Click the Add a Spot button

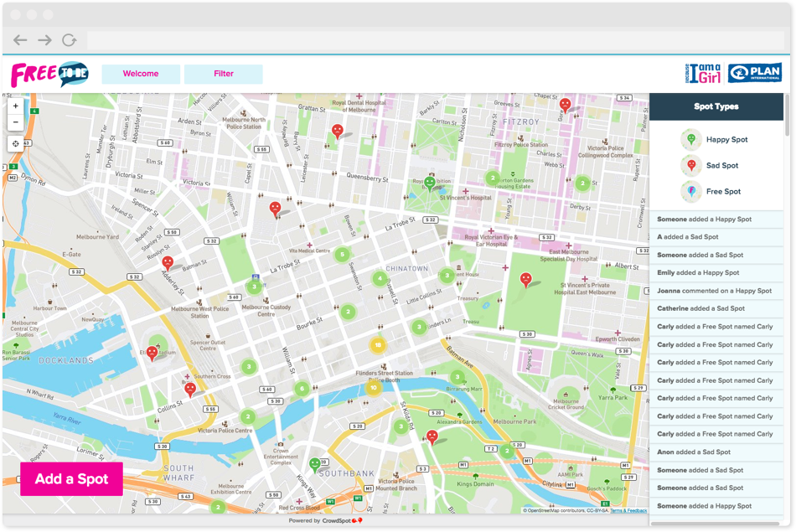pyautogui.click(x=71, y=479)
